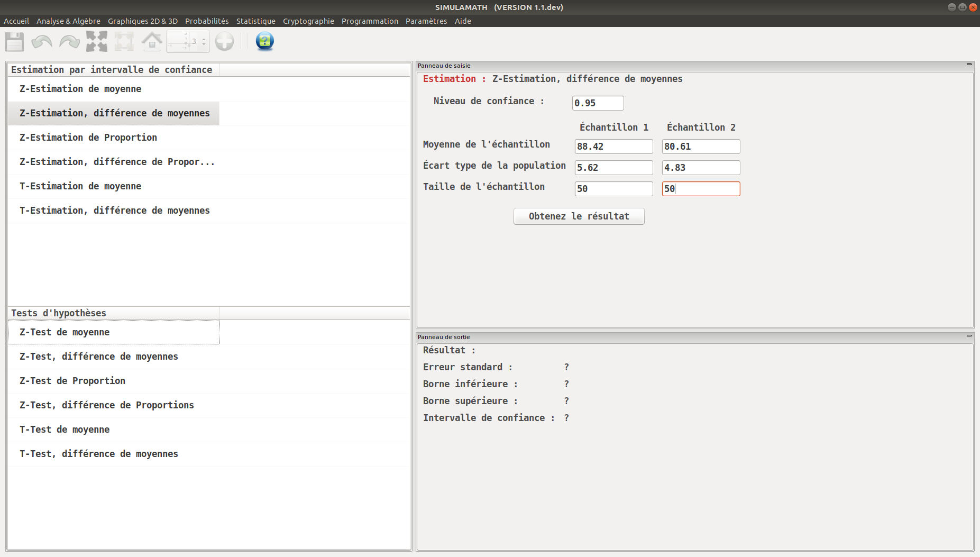980x557 pixels.
Task: Click Échantillon 2 mean field 80.61
Action: click(x=701, y=147)
